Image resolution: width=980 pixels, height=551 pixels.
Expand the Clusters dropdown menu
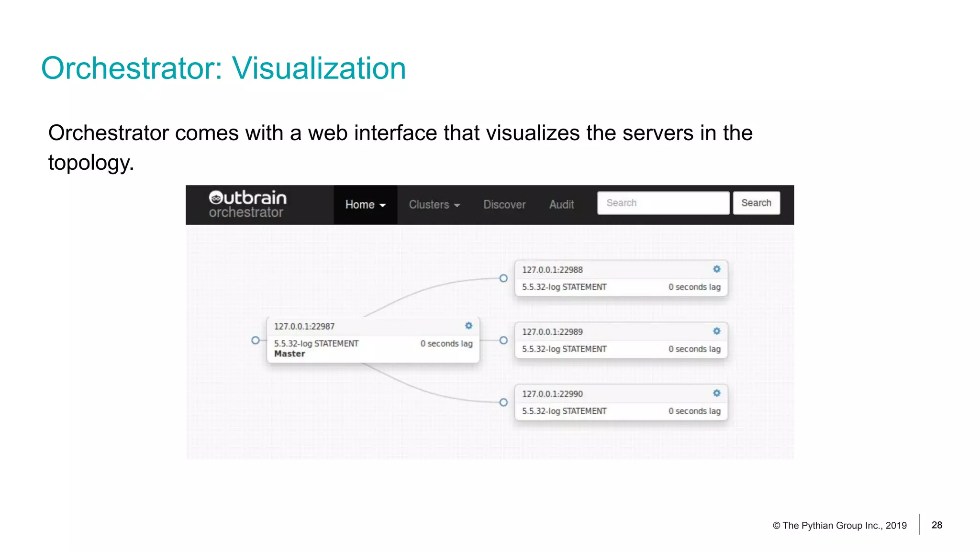(x=434, y=205)
